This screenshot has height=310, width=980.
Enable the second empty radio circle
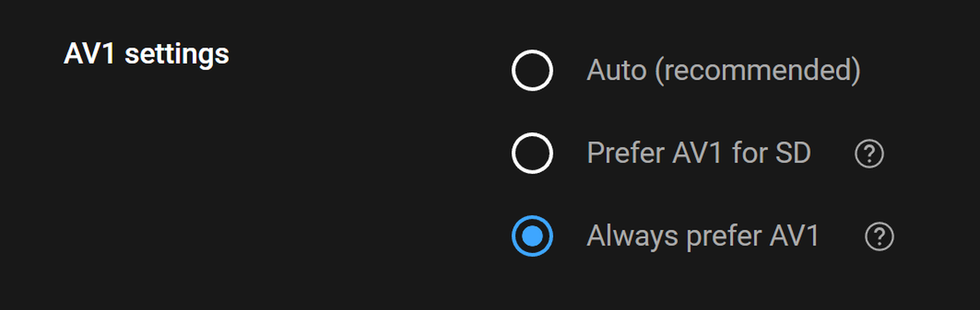532,153
